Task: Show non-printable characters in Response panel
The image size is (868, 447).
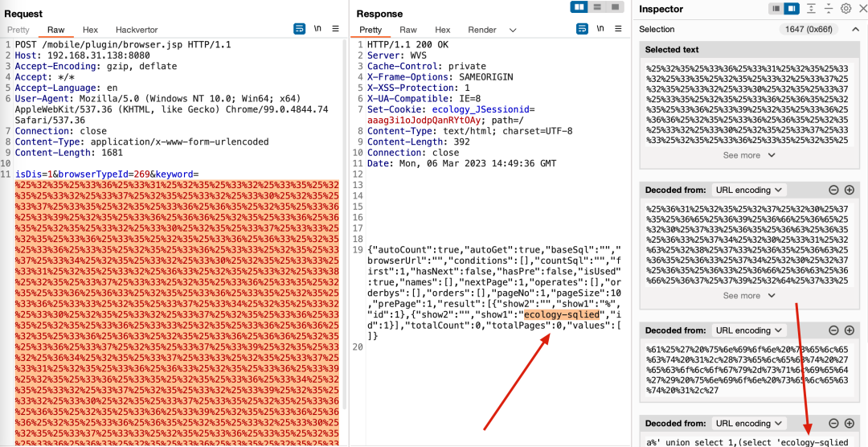Action: tap(600, 30)
